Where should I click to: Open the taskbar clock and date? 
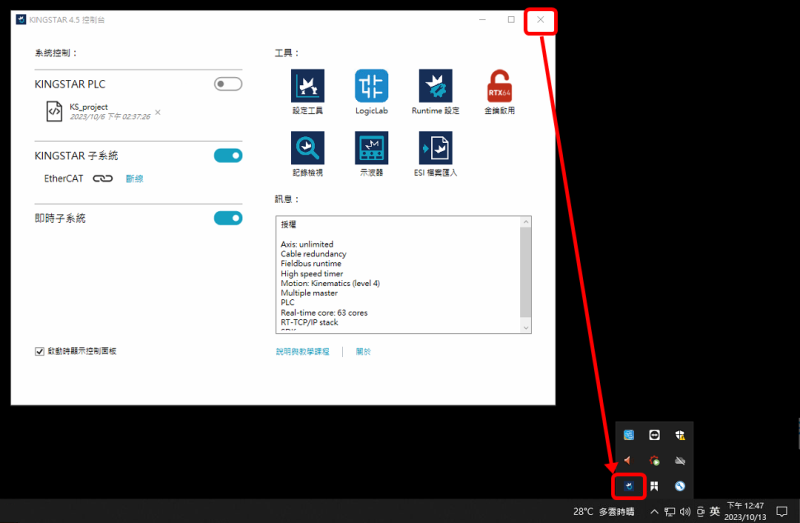point(745,511)
